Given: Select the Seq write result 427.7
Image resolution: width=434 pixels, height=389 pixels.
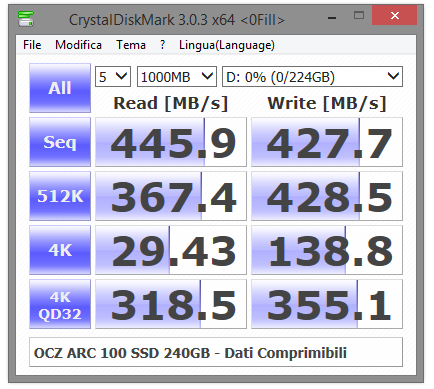Looking at the screenshot, I should click(327, 142).
